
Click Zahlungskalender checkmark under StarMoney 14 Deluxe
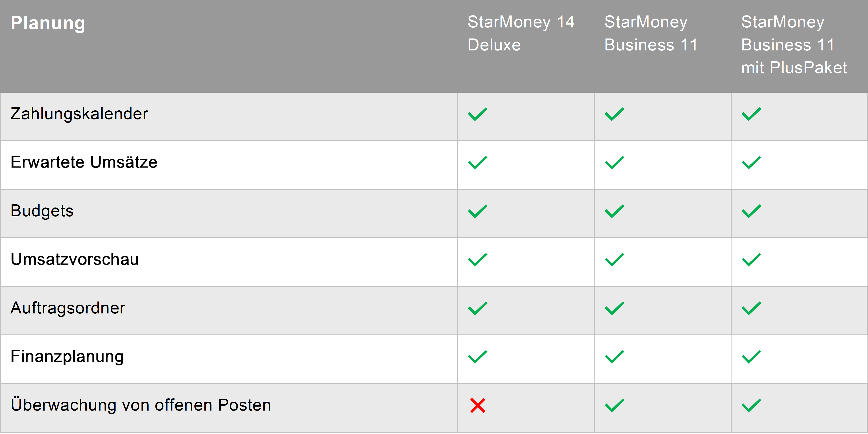477,114
